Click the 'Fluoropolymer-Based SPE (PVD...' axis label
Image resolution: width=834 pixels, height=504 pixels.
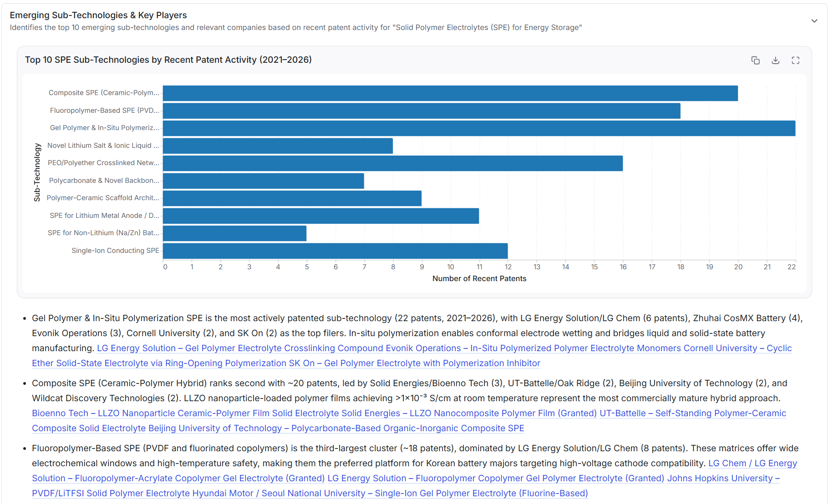click(105, 111)
